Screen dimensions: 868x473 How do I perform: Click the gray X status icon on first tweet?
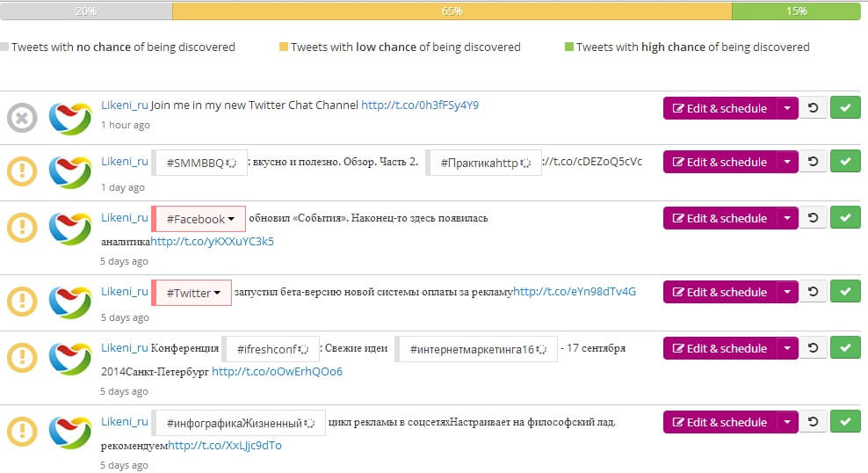coord(22,118)
